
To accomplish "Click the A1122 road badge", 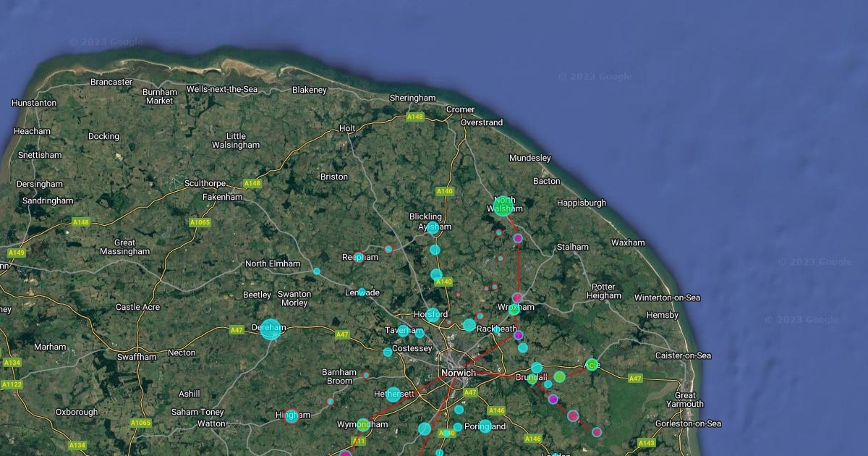I will coord(12,384).
